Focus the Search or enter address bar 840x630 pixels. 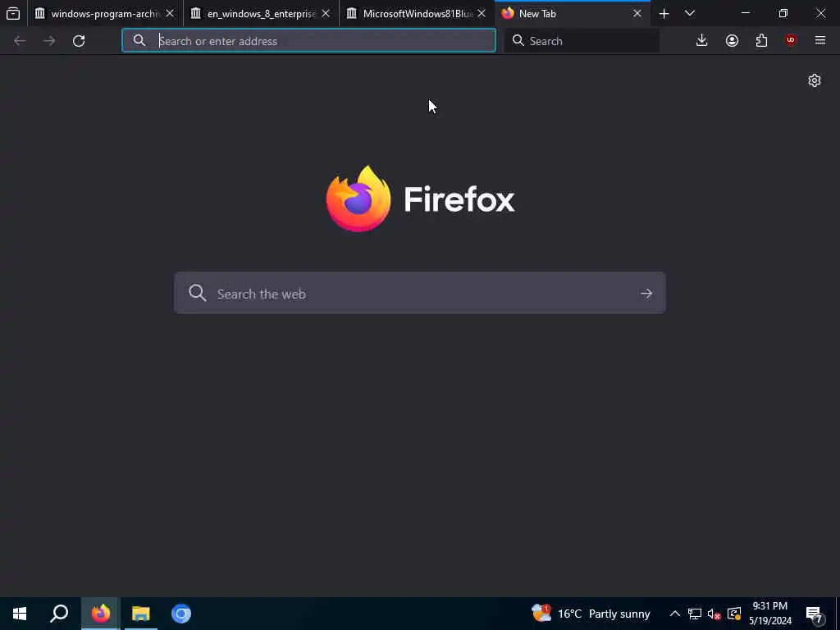(308, 41)
